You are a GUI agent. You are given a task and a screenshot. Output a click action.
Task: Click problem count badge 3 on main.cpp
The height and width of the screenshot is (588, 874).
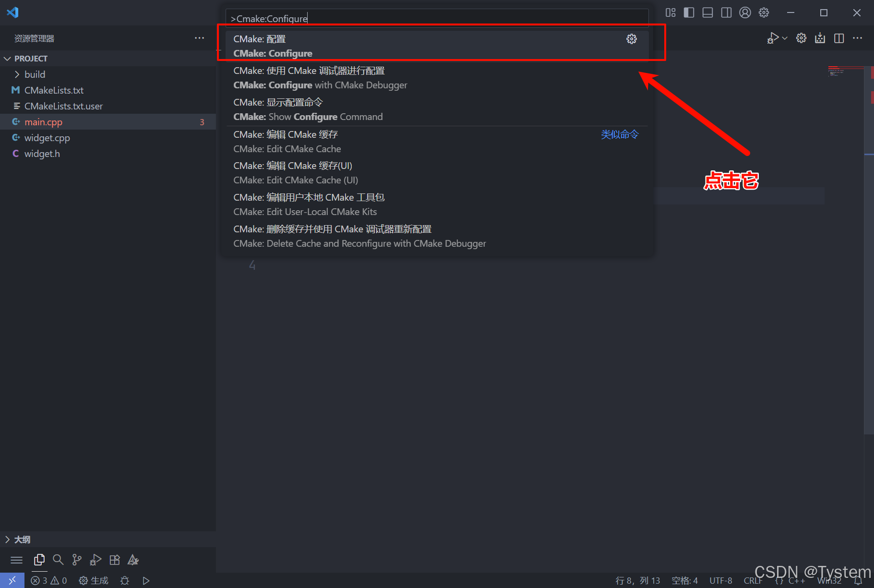(202, 122)
